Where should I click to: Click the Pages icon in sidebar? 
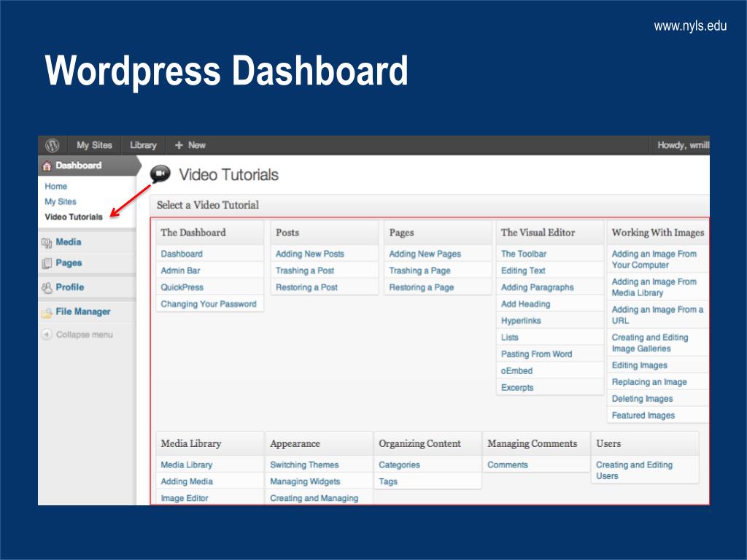[47, 263]
